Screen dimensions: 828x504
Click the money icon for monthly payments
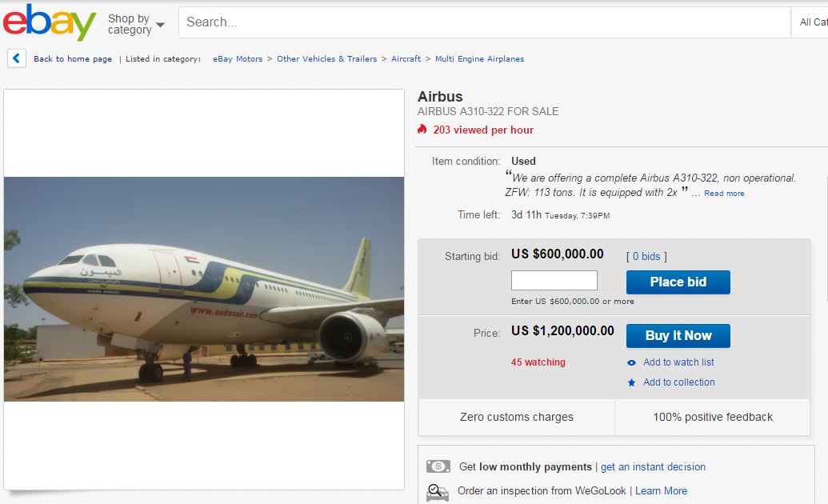click(x=438, y=466)
